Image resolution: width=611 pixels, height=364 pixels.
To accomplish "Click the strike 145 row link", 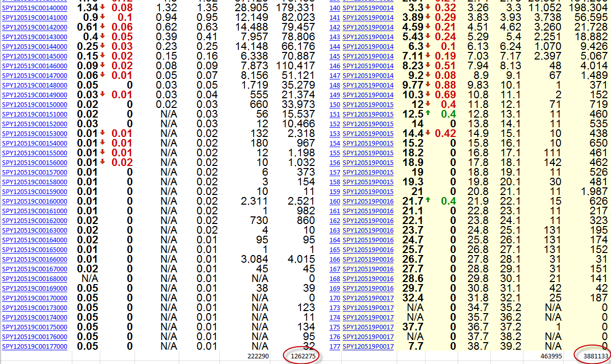I will click(x=335, y=57).
